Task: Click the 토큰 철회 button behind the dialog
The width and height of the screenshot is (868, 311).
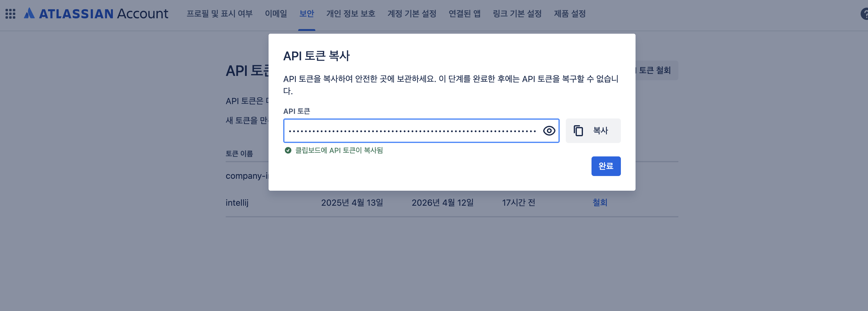Action: (656, 70)
